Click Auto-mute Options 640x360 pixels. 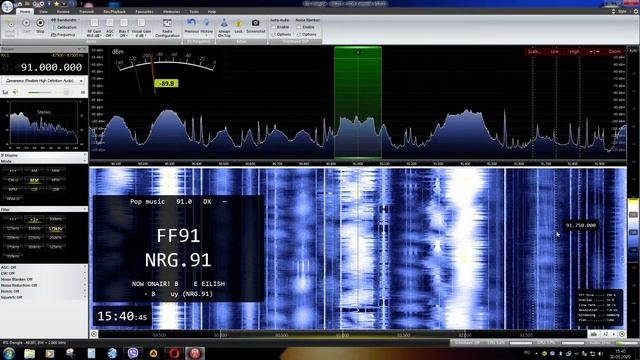[281, 34]
